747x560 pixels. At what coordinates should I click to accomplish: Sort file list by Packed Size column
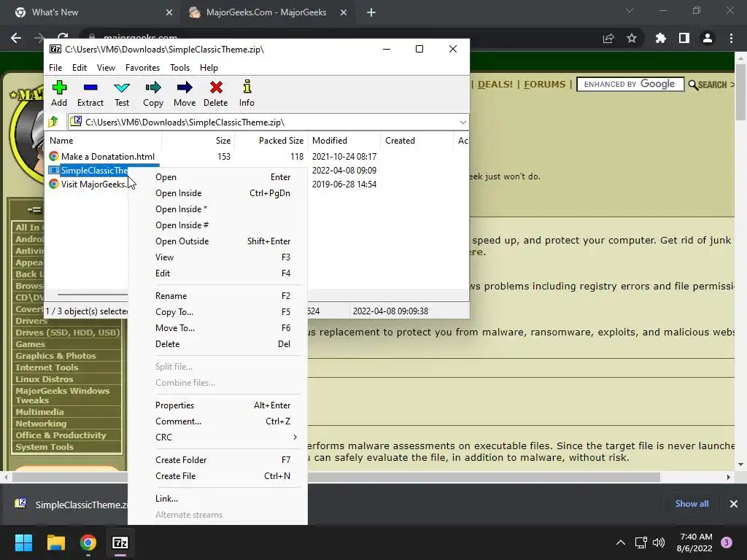(271, 141)
